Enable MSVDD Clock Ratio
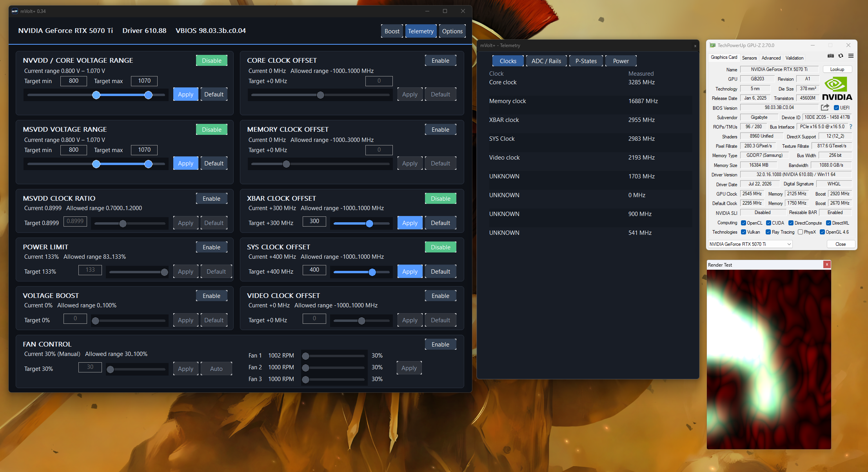This screenshot has height=472, width=868. click(212, 198)
